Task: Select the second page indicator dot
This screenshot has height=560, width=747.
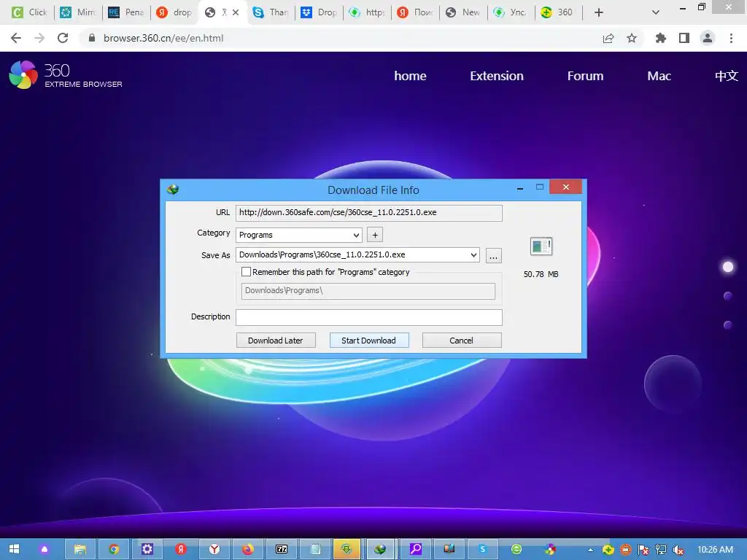Action: coord(727,296)
